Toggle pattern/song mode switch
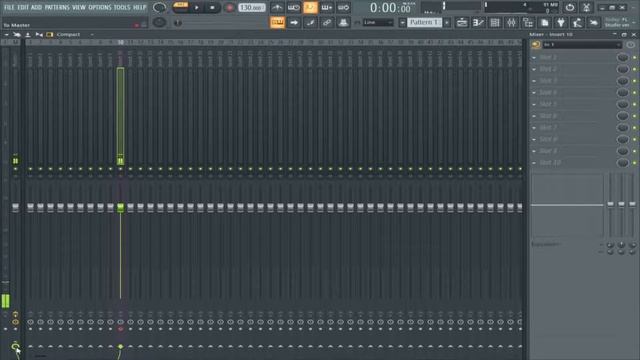640x360 pixels. click(180, 7)
